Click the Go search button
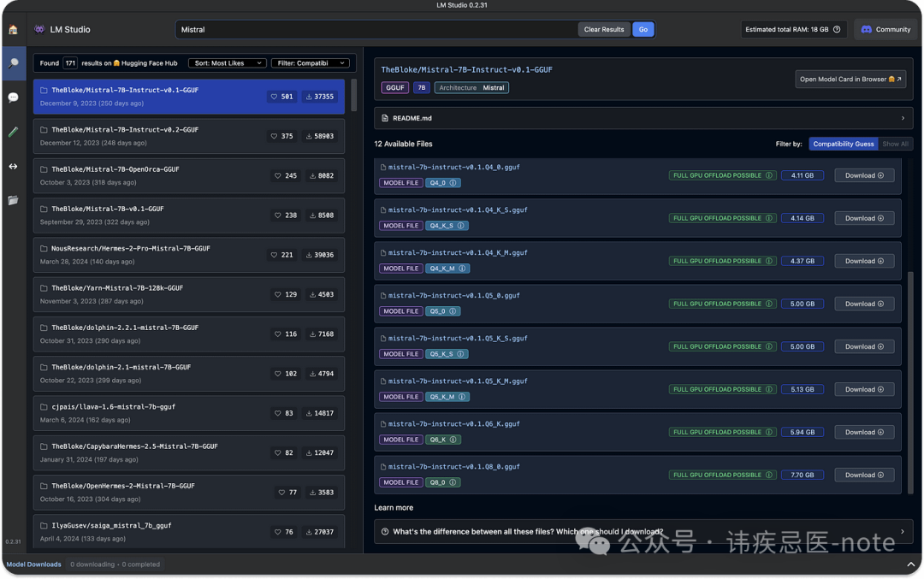The image size is (924, 579). 643,29
